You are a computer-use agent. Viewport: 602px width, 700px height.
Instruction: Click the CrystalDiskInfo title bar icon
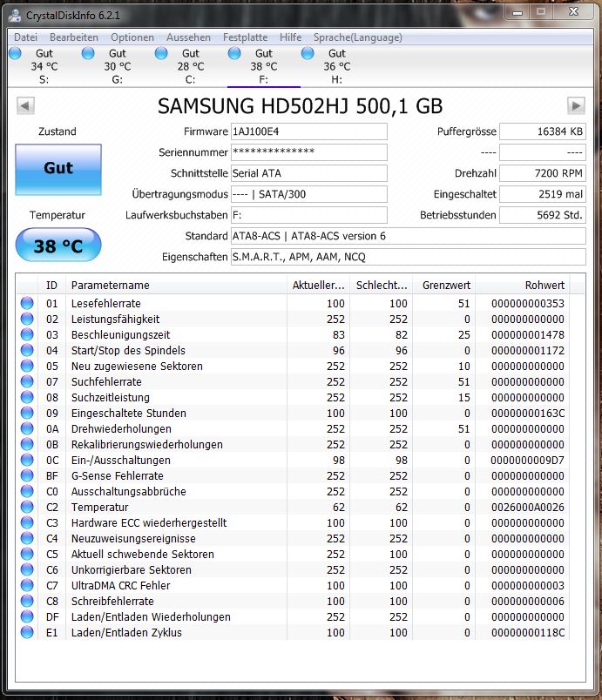coord(15,16)
